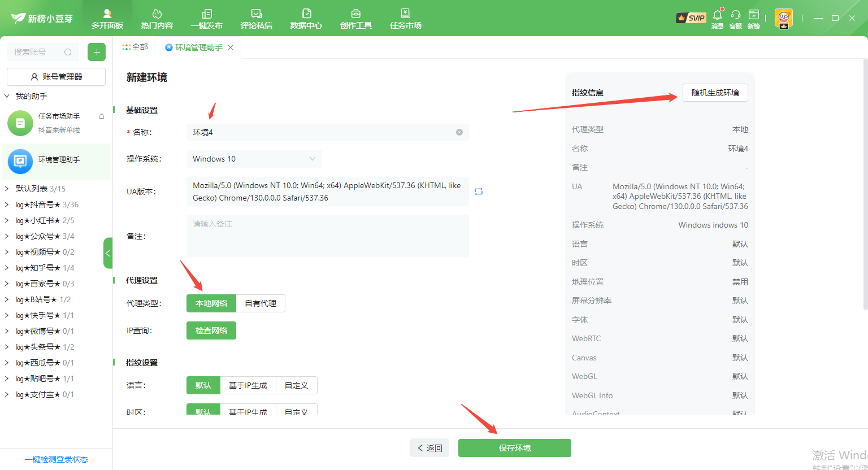The height and width of the screenshot is (470, 868).
Task: Refresh the UA version string icon
Action: [x=479, y=192]
